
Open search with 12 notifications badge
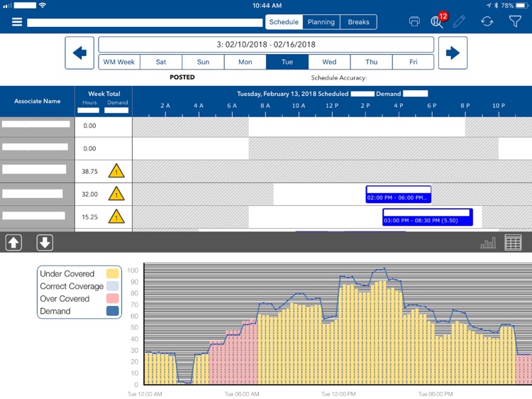point(437,21)
